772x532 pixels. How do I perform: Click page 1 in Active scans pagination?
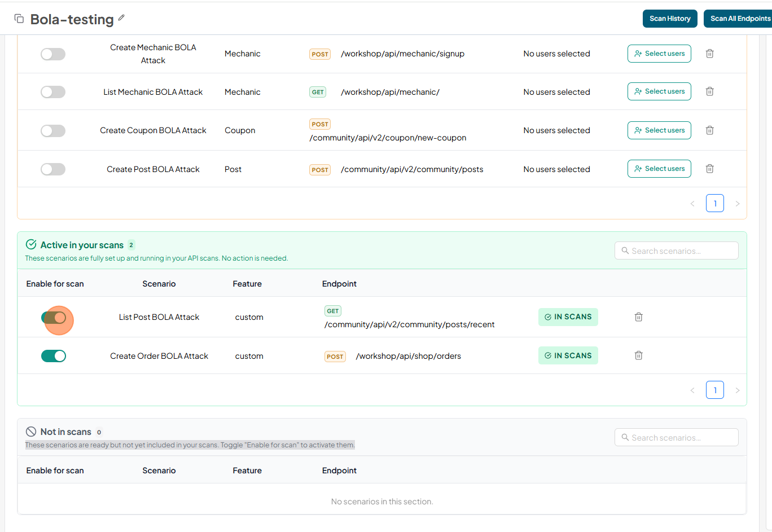point(715,390)
